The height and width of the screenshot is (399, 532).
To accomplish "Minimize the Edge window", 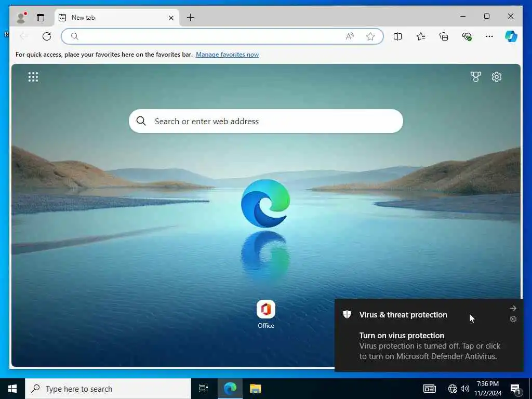I will click(463, 16).
